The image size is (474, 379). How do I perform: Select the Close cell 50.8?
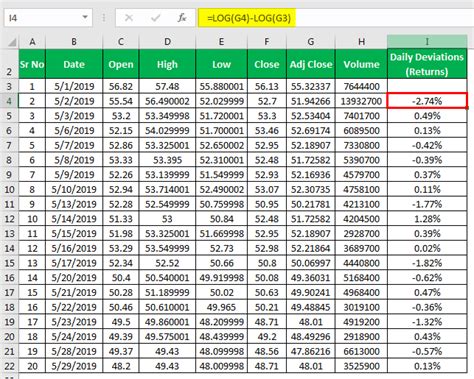pyautogui.click(x=267, y=263)
